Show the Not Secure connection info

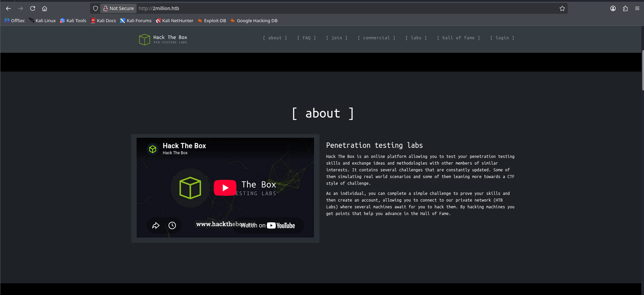pyautogui.click(x=118, y=8)
